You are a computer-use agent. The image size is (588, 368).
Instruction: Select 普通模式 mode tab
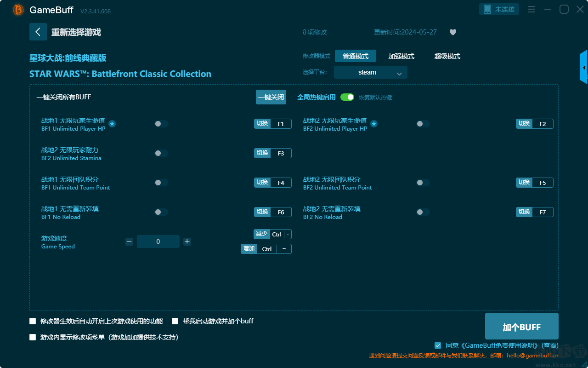pyautogui.click(x=356, y=56)
